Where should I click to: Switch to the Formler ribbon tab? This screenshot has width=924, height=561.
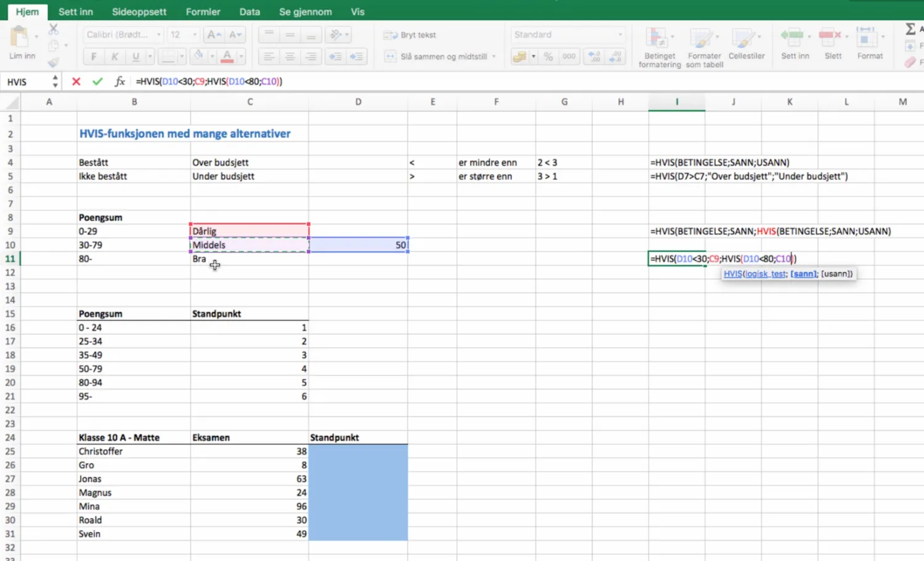pyautogui.click(x=203, y=12)
